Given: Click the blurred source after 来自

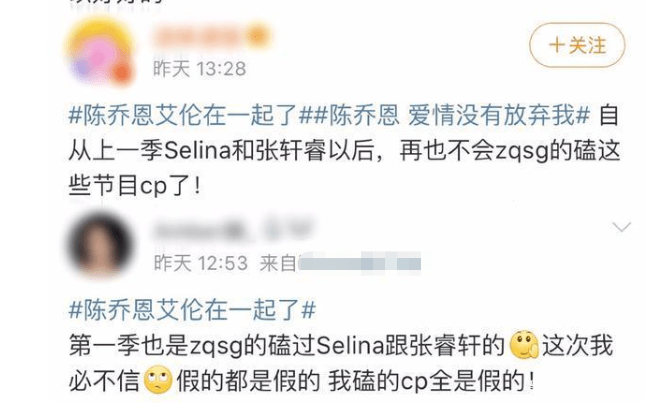Looking at the screenshot, I should point(359,263).
